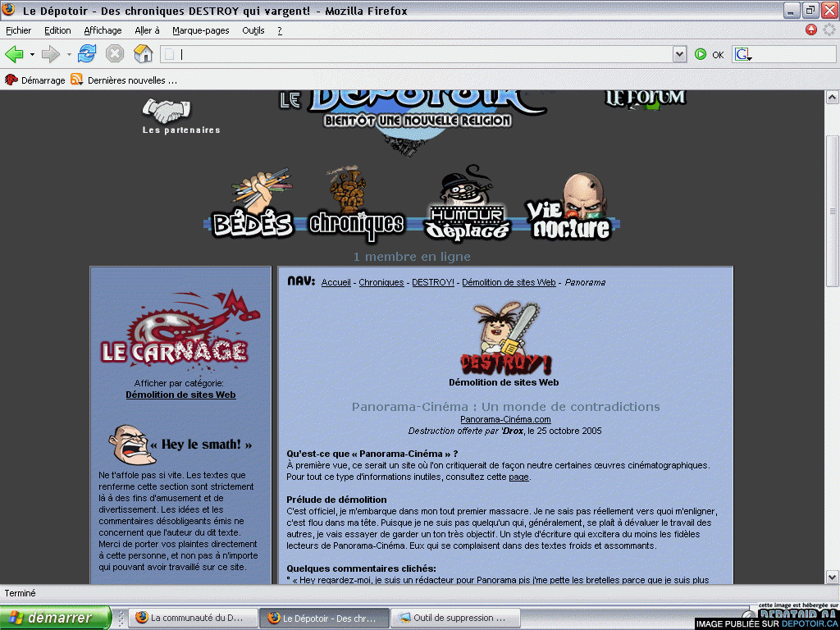Open the Panorama-Cinéma.com link
The height and width of the screenshot is (630, 840).
point(505,419)
